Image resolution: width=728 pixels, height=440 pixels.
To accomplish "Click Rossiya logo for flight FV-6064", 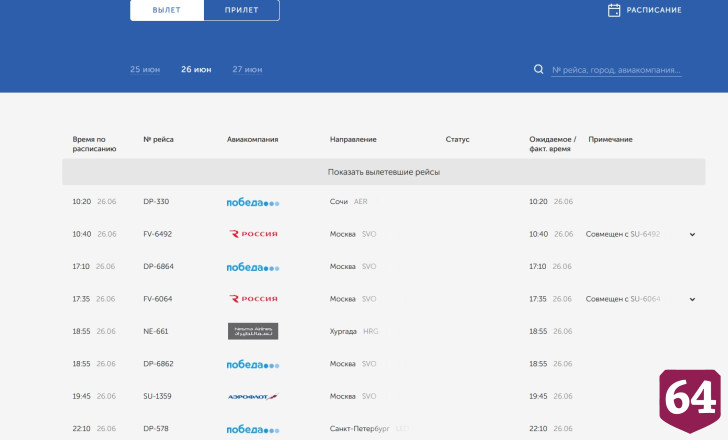I will click(253, 299).
